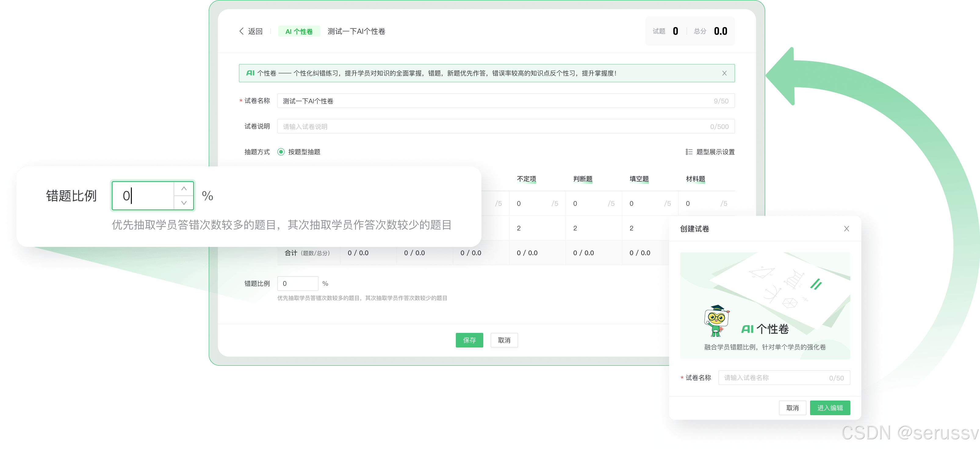Click the AI 个性卷 green tag
Viewport: 980px width, 449px height.
point(299,32)
